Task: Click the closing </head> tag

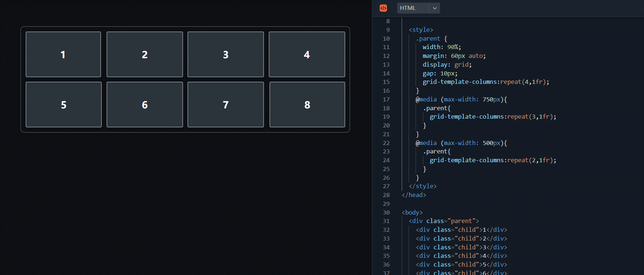Action: [x=414, y=195]
